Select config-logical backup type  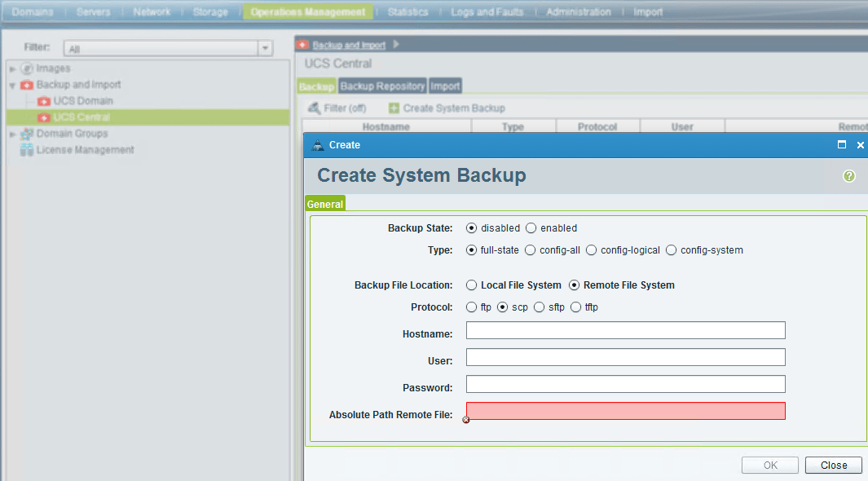click(591, 250)
